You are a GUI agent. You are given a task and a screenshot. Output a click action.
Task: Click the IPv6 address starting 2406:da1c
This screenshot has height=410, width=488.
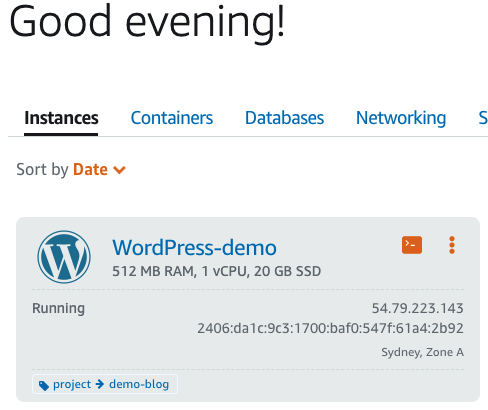click(x=330, y=328)
